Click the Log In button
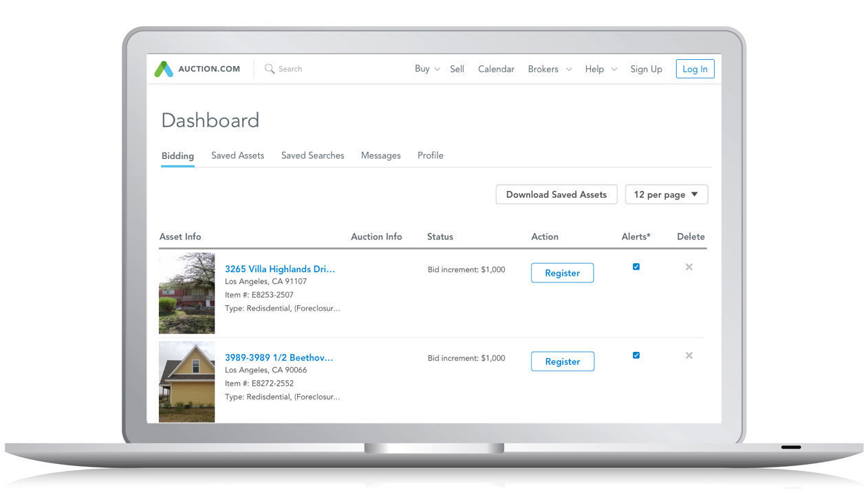Screen dimensions: 868x499 tap(695, 69)
